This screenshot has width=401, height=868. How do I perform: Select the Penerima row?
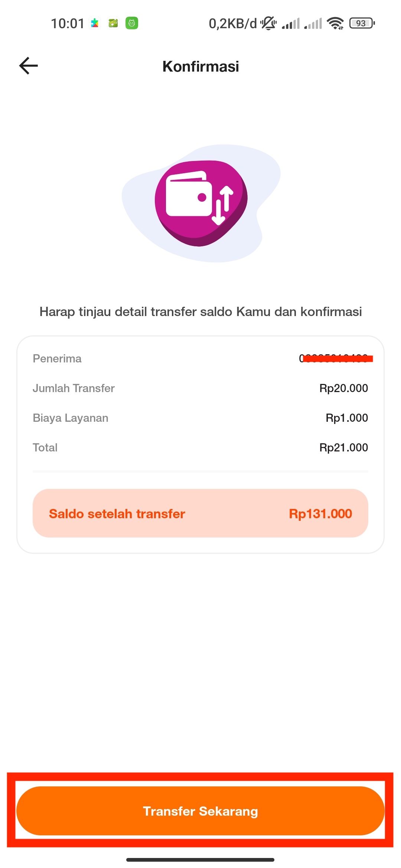click(200, 358)
